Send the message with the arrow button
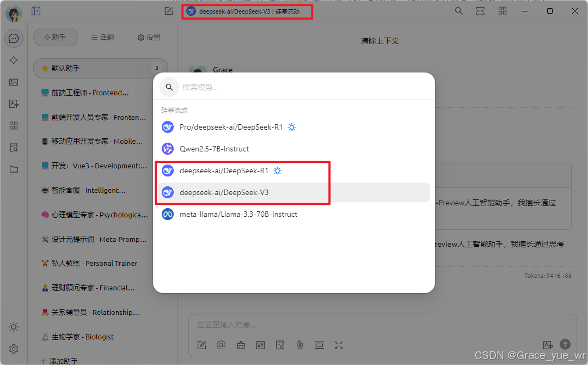 (565, 344)
